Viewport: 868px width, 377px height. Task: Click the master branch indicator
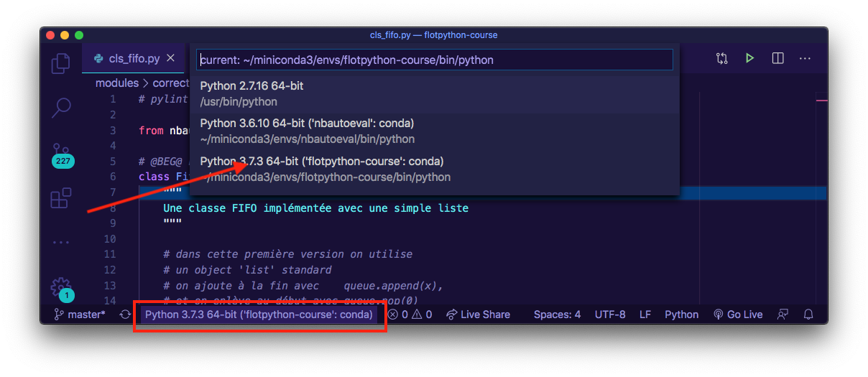click(80, 315)
